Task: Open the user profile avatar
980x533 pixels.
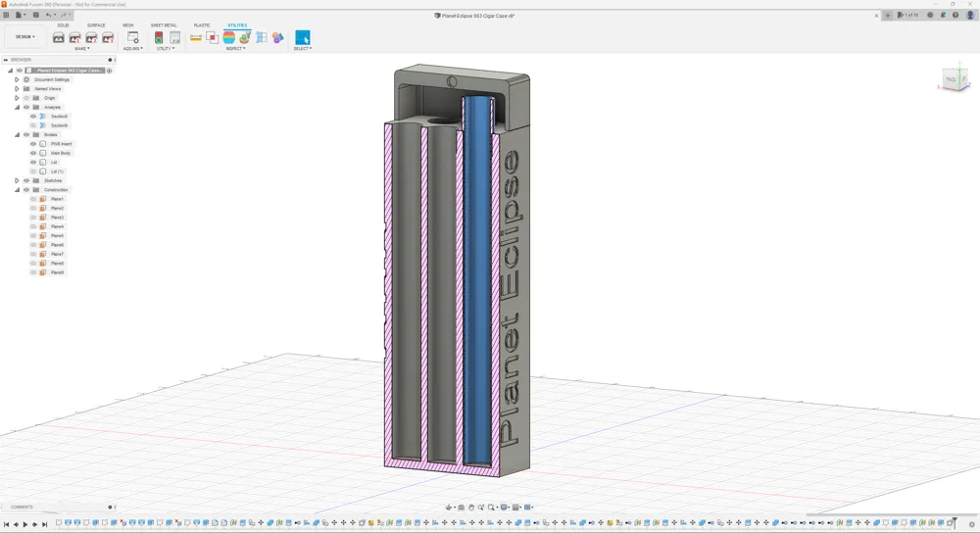Action: (970, 15)
